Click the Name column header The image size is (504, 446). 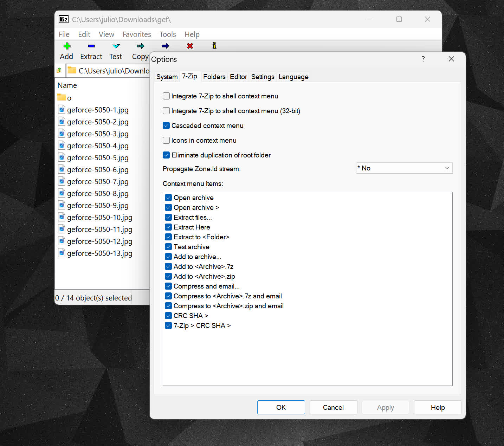pyautogui.click(x=67, y=85)
